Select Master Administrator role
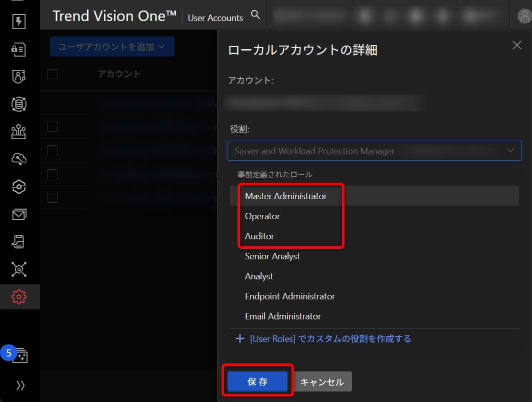Screen dimensions: 532x402 374,196
